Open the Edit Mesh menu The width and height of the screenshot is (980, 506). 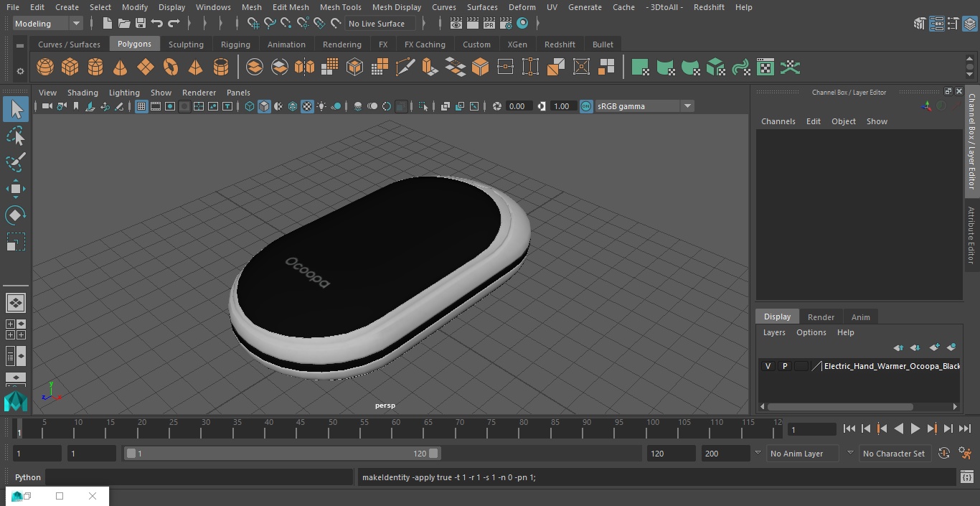291,7
